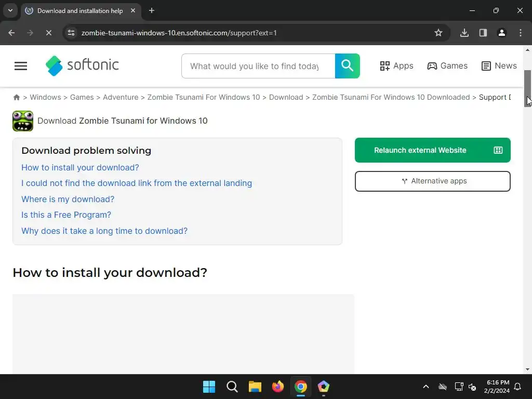The height and width of the screenshot is (399, 532).
Task: Click Relaunch external Website button
Action: coord(433,150)
